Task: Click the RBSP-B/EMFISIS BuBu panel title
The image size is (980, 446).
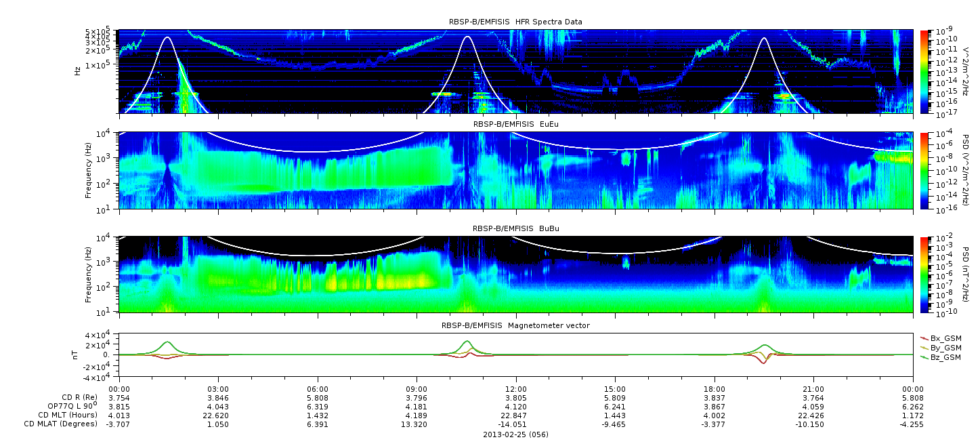Action: coord(515,228)
